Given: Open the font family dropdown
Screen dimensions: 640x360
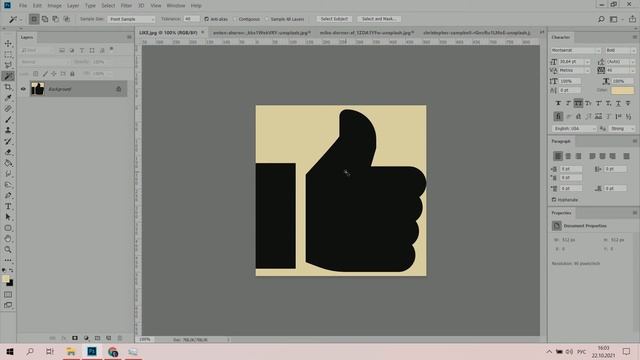Looking at the screenshot, I should click(x=576, y=50).
